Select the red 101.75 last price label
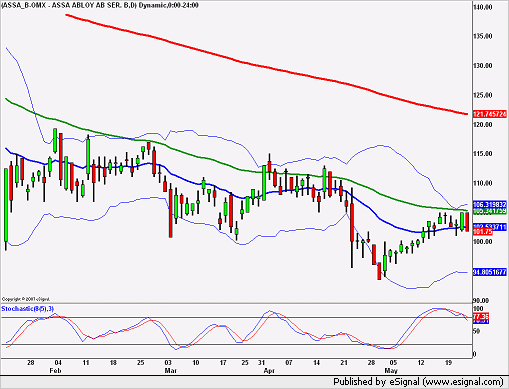 (x=483, y=231)
